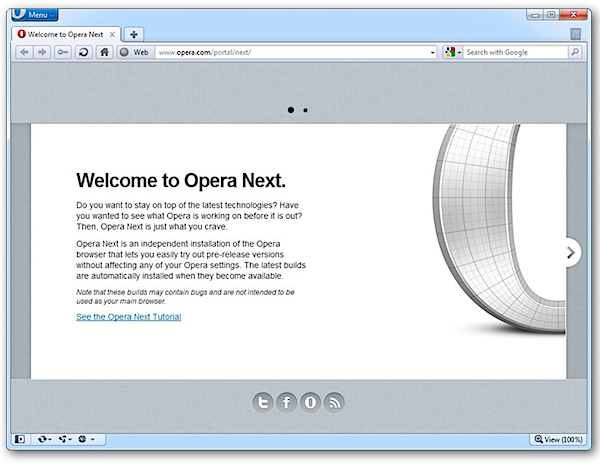Expand the address bar history dropdown
The height and width of the screenshot is (464, 600).
(432, 52)
